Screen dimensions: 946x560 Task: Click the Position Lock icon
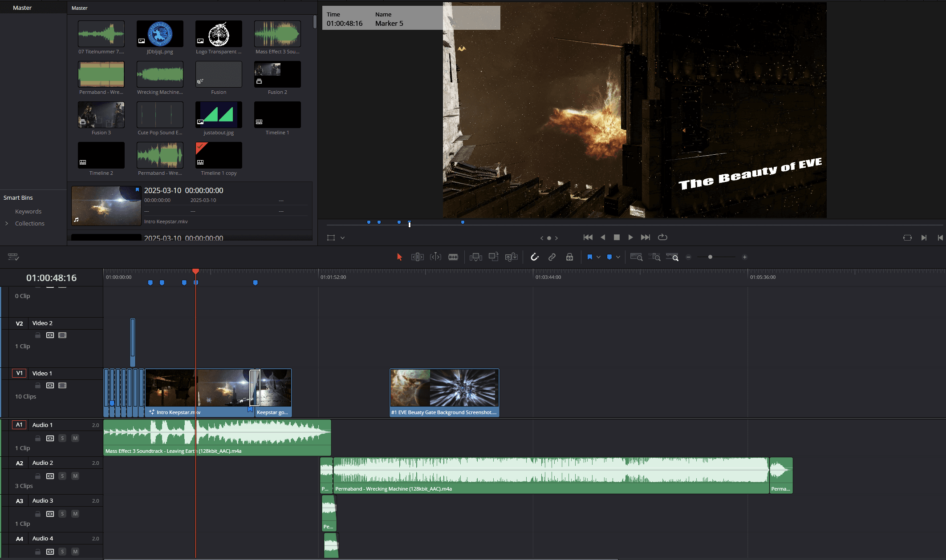(x=569, y=257)
